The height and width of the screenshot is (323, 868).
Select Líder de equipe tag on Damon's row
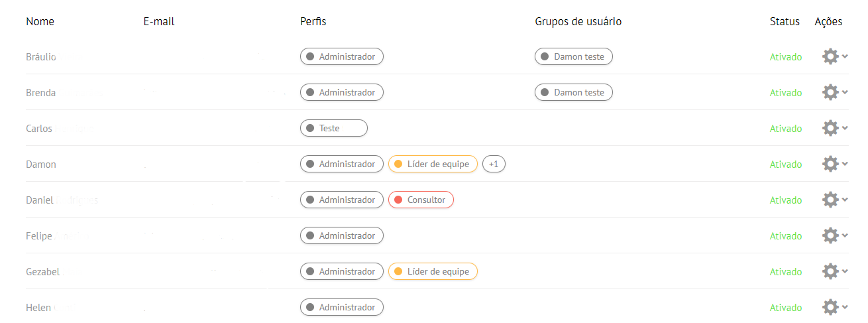tap(433, 164)
